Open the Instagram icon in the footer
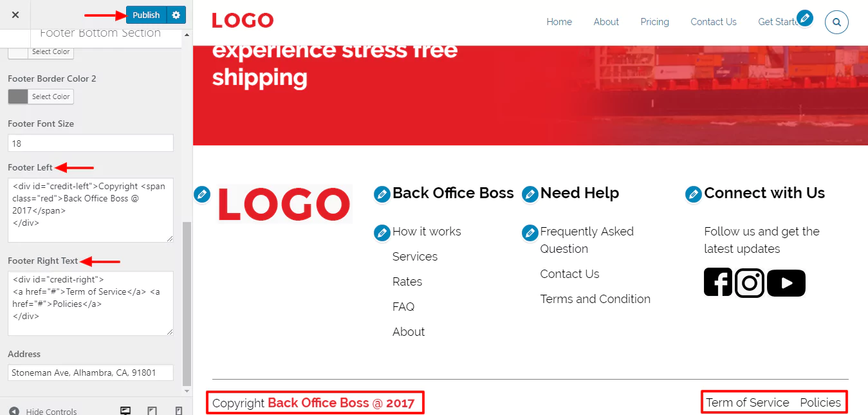This screenshot has height=415, width=868. 750,282
